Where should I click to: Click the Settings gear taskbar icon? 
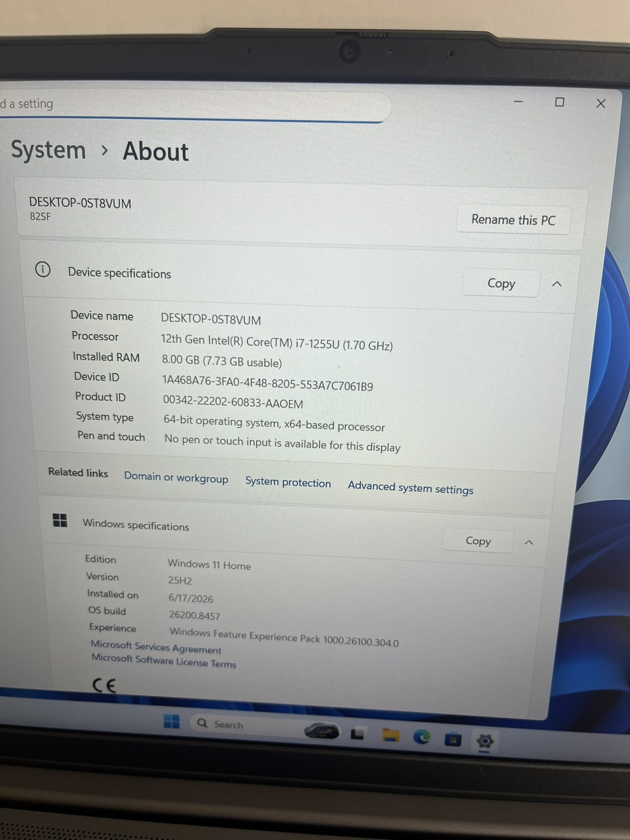(485, 741)
